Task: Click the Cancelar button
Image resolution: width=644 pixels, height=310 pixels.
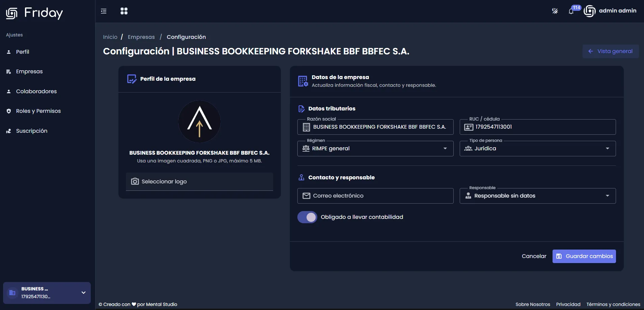Action: (534, 256)
